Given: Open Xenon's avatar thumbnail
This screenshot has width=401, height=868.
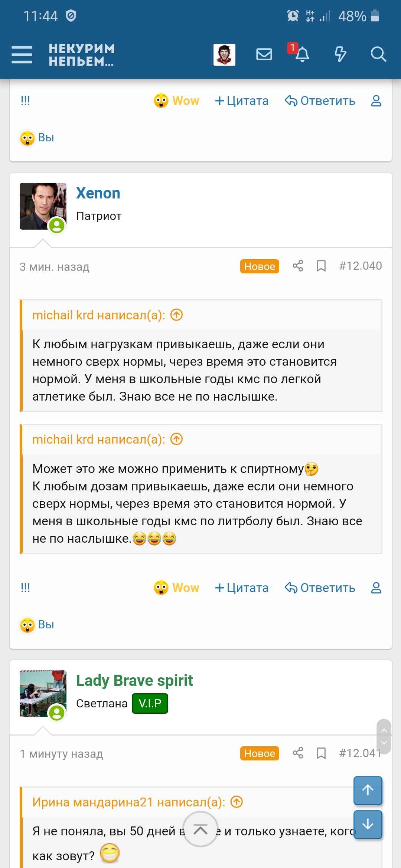Looking at the screenshot, I should pyautogui.click(x=43, y=206).
